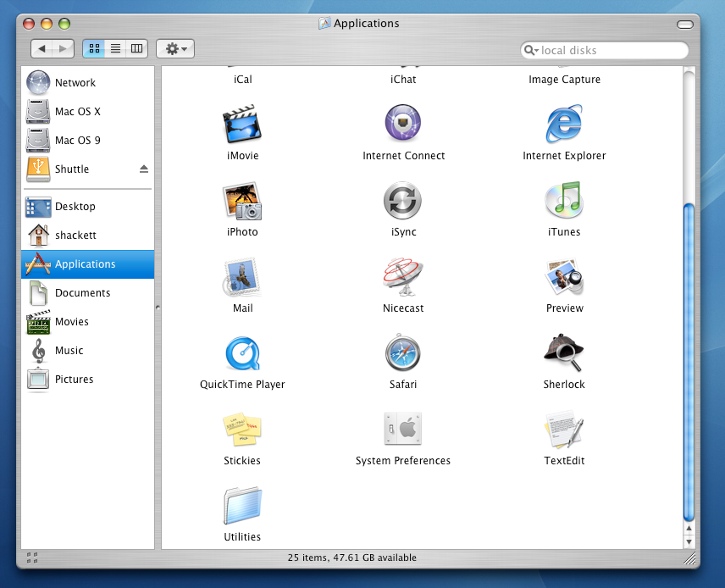Select the Sherlock detective hat icon
The image size is (725, 588).
[x=563, y=352]
